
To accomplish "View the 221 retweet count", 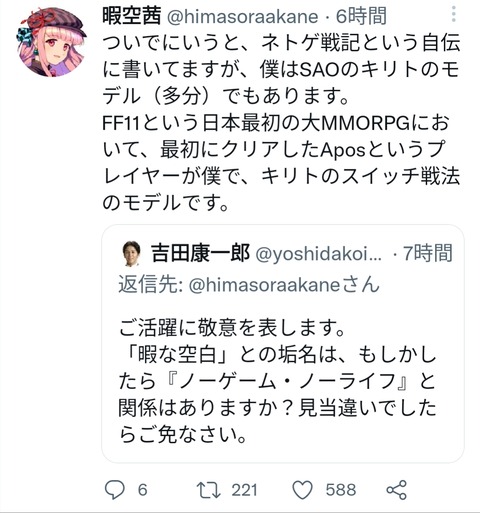I will click(244, 490).
